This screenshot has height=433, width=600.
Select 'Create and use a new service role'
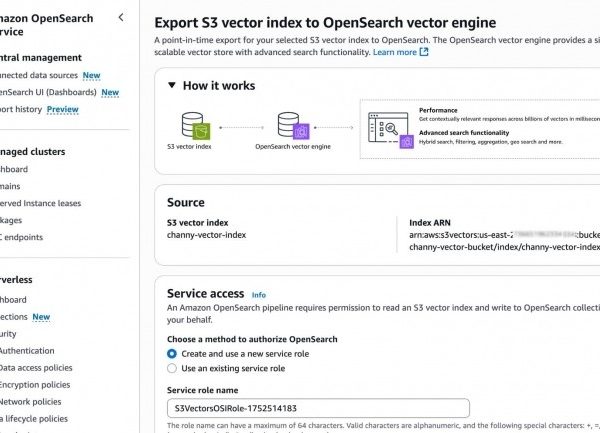click(172, 354)
